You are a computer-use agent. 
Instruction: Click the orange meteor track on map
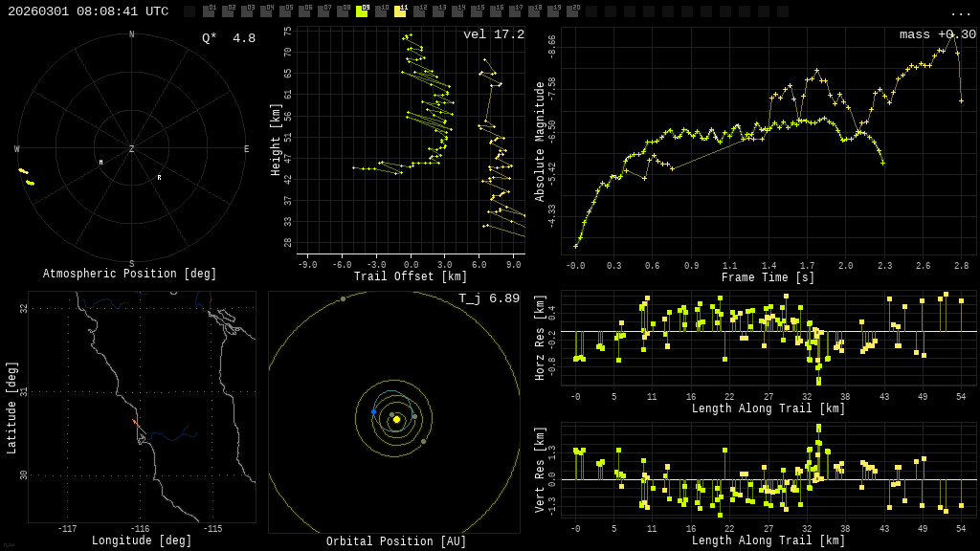135,422
